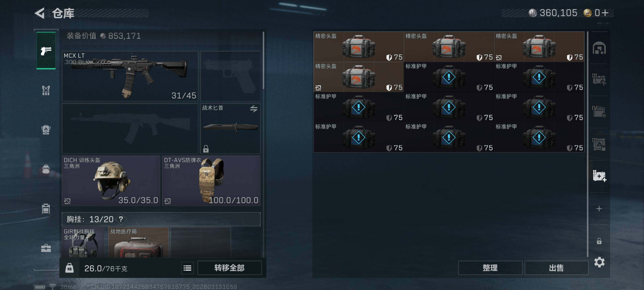Screen dimensions: 644x290
Task: Click the 整理 sort button
Action: pyautogui.click(x=490, y=268)
